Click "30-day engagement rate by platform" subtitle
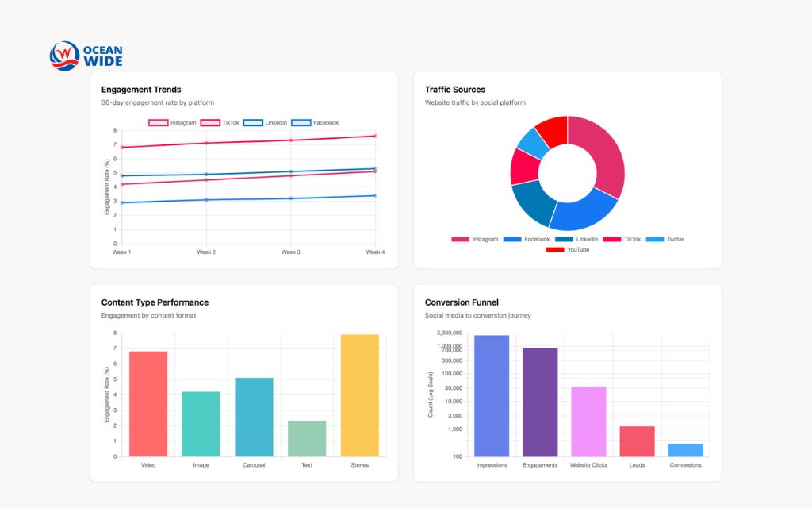Screen dimensions: 812x508 click(x=158, y=102)
